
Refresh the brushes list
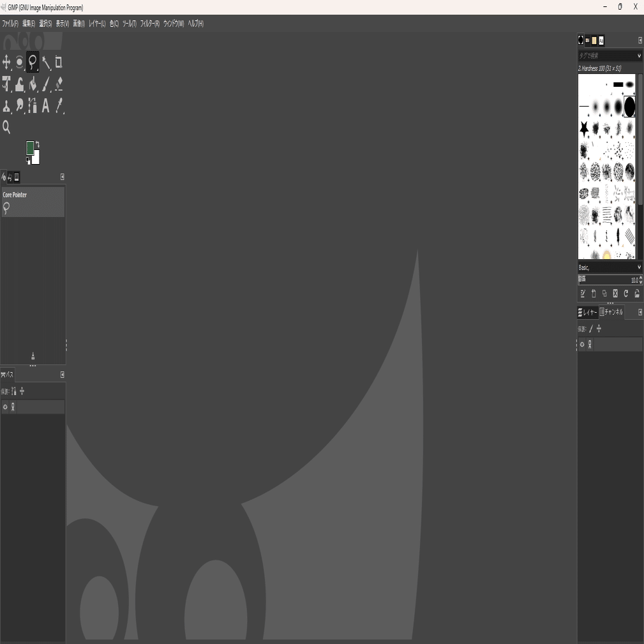pyautogui.click(x=626, y=293)
